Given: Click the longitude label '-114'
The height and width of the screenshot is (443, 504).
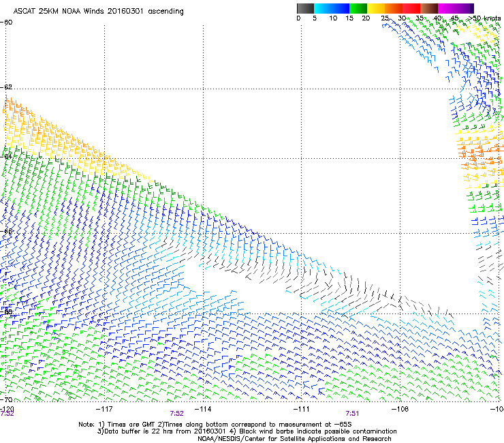Looking at the screenshot, I should point(203,409).
